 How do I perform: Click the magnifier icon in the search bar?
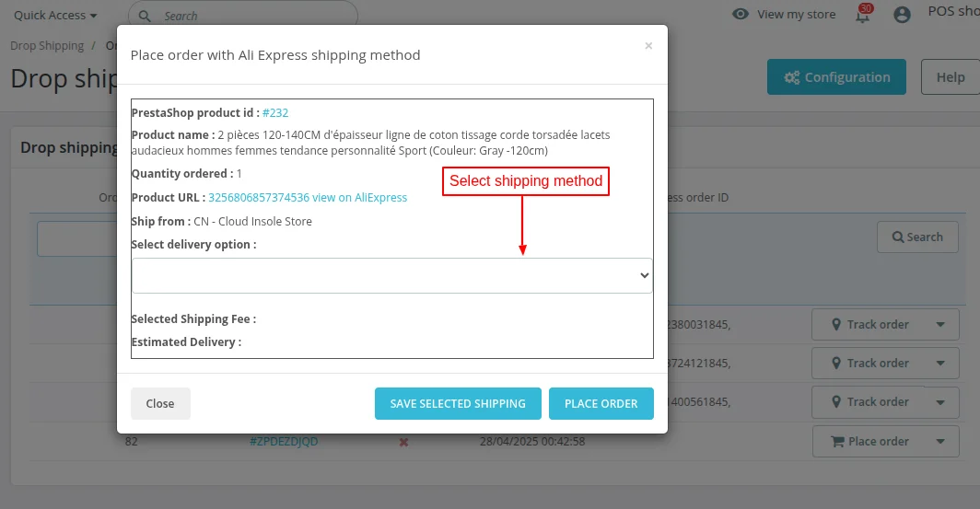(x=146, y=16)
